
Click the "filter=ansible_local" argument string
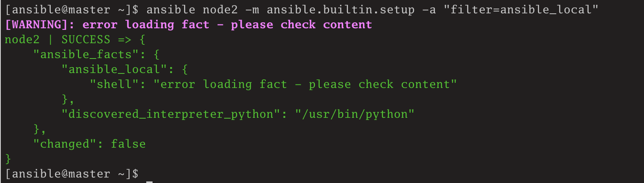click(521, 10)
